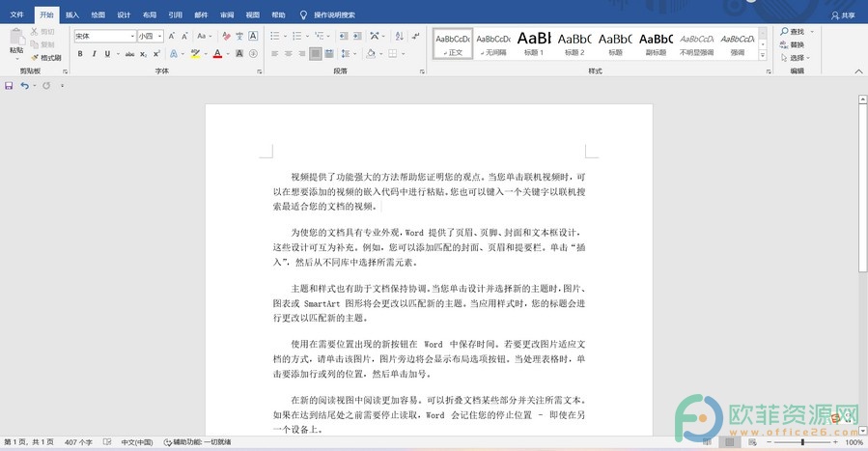Open the 布局 ribbon tab

(149, 14)
